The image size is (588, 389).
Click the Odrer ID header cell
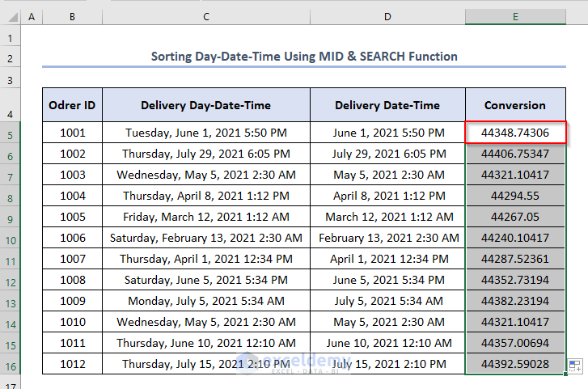pos(72,105)
